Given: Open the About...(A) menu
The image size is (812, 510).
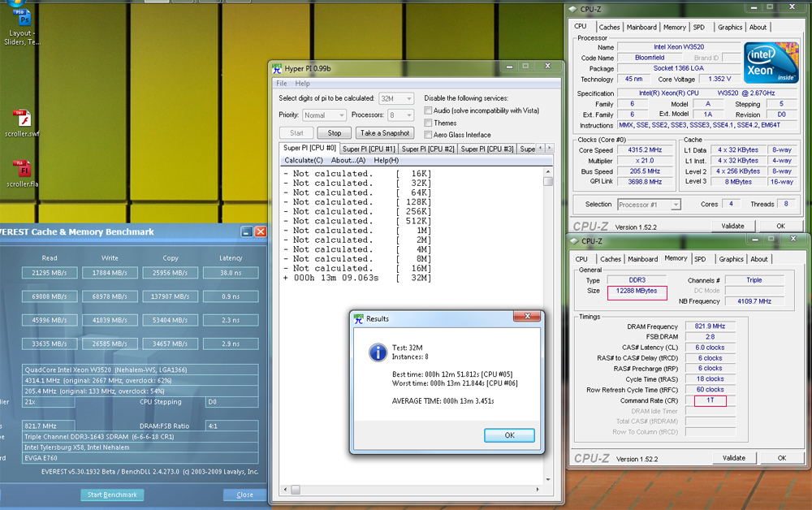Looking at the screenshot, I should [348, 160].
